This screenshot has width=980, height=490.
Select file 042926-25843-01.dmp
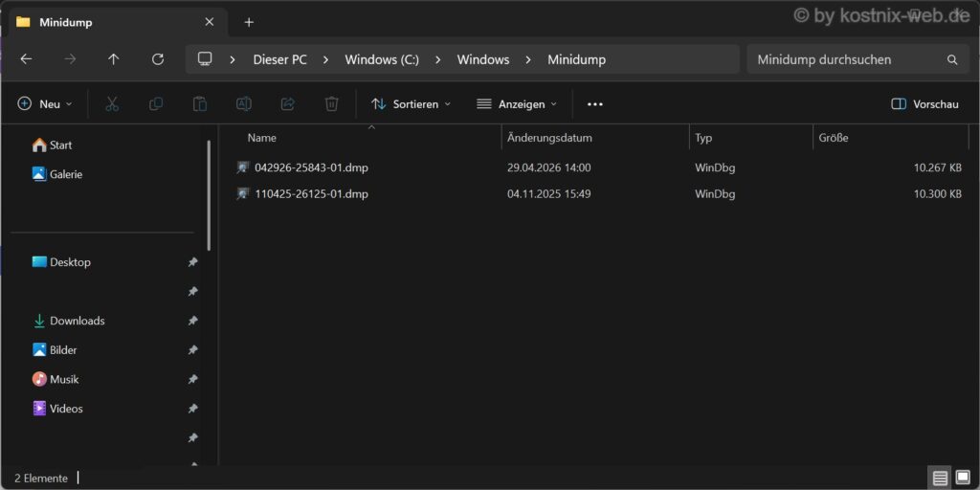point(311,167)
